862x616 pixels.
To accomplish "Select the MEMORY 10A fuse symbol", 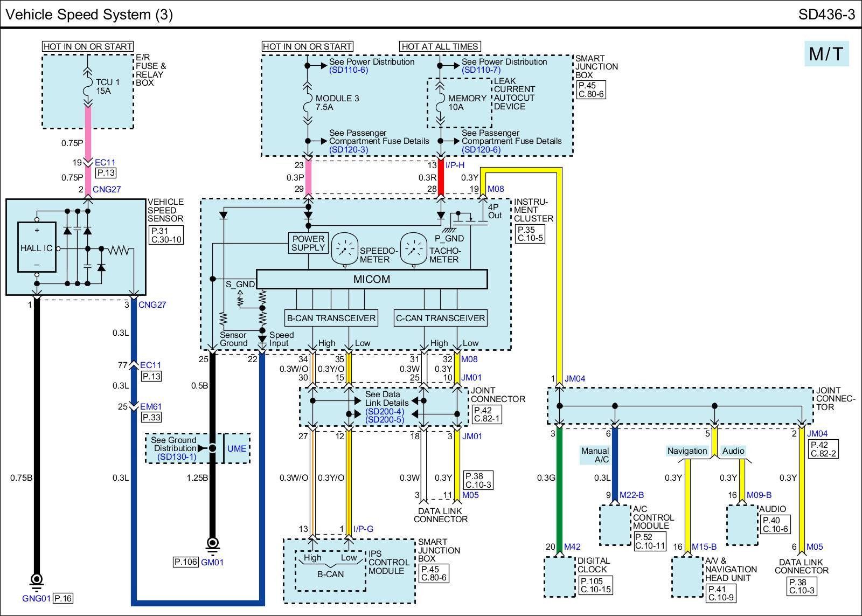I will (x=441, y=101).
